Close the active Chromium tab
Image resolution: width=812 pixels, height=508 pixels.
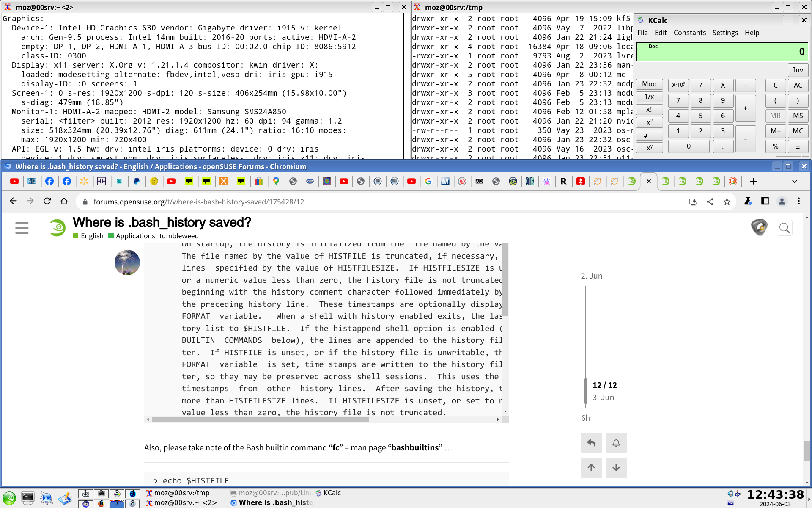click(649, 181)
